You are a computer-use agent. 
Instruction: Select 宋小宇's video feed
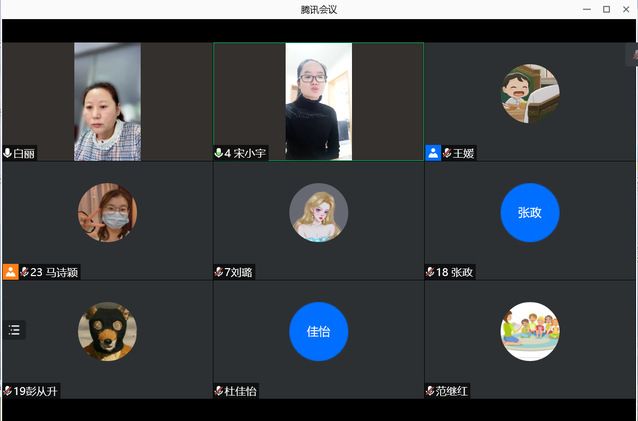[318, 101]
